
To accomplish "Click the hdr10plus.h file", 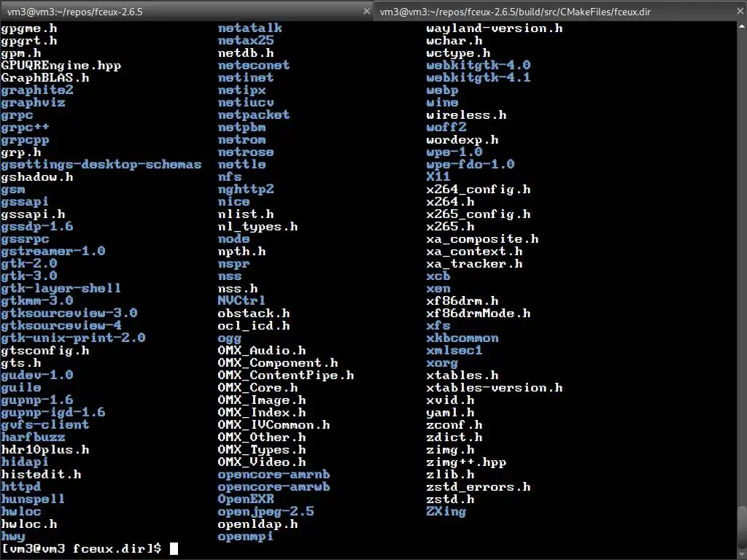I will coord(45,449).
